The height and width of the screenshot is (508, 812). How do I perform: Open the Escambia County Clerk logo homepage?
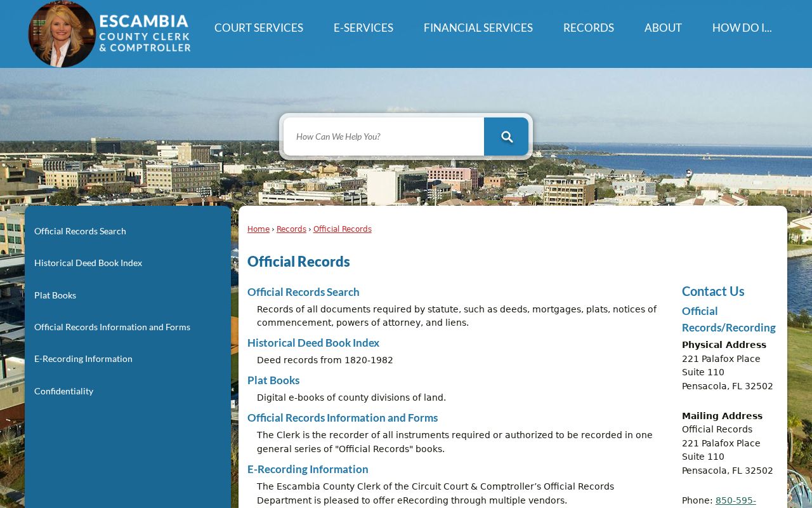click(x=110, y=34)
